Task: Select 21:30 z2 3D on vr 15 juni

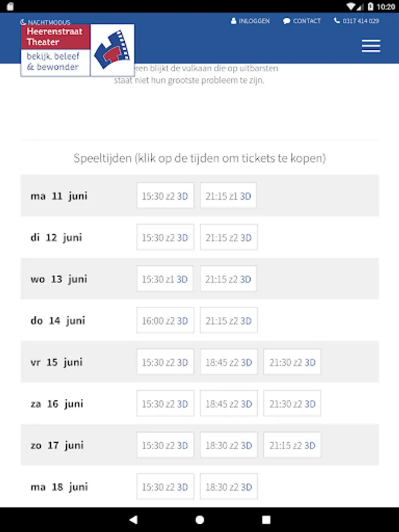Action: click(x=292, y=362)
